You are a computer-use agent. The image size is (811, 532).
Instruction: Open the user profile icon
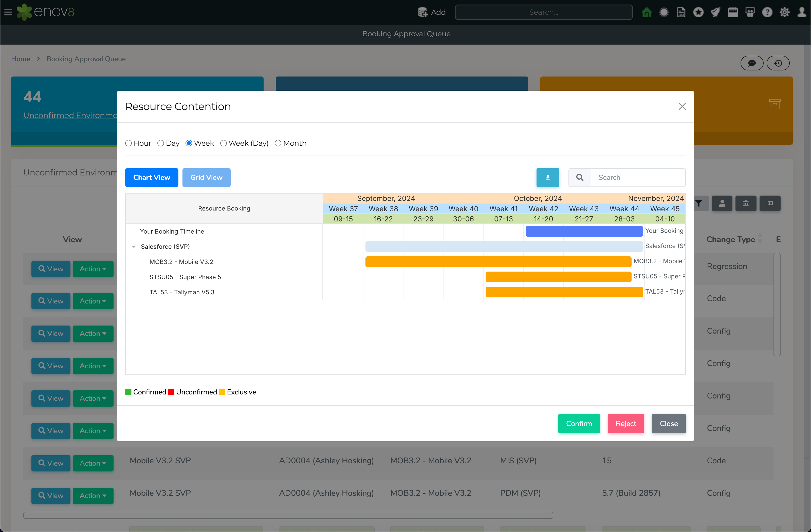[x=802, y=12]
